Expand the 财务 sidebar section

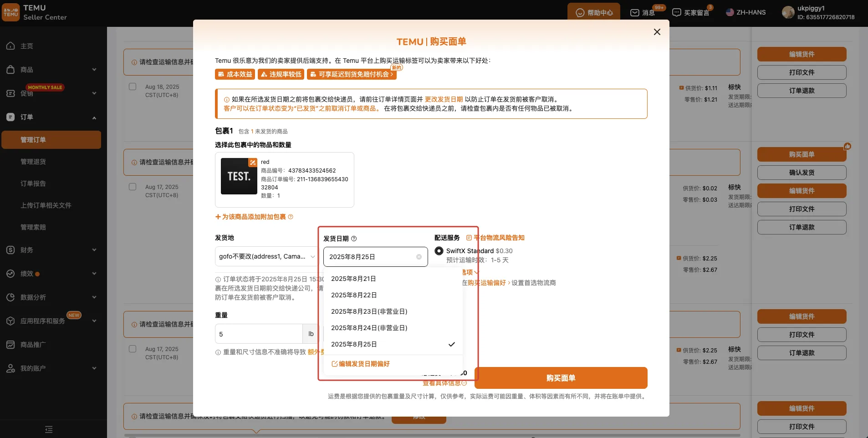click(51, 250)
